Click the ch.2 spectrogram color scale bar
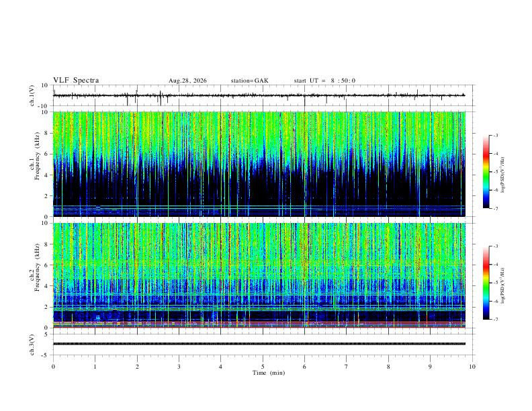 486,283
